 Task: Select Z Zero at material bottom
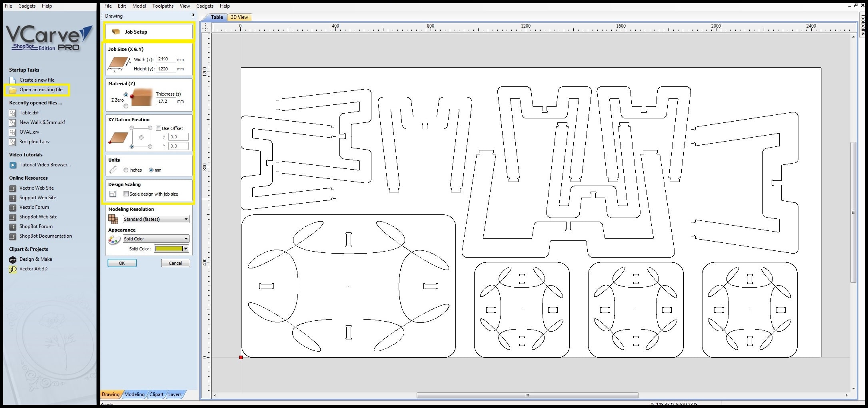click(x=126, y=106)
